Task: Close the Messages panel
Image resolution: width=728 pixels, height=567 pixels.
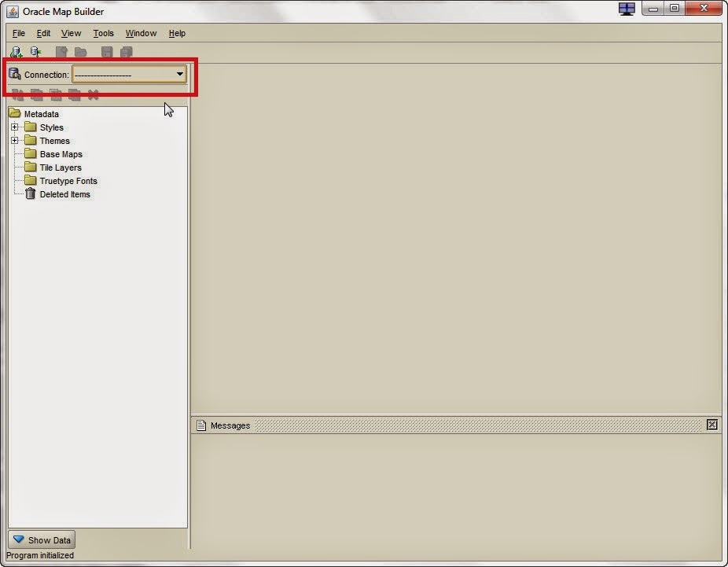Action: point(711,425)
